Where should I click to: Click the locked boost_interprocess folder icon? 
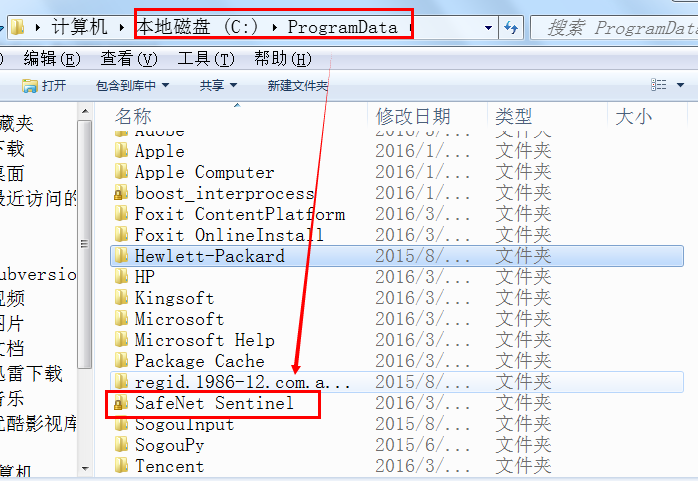click(x=121, y=193)
